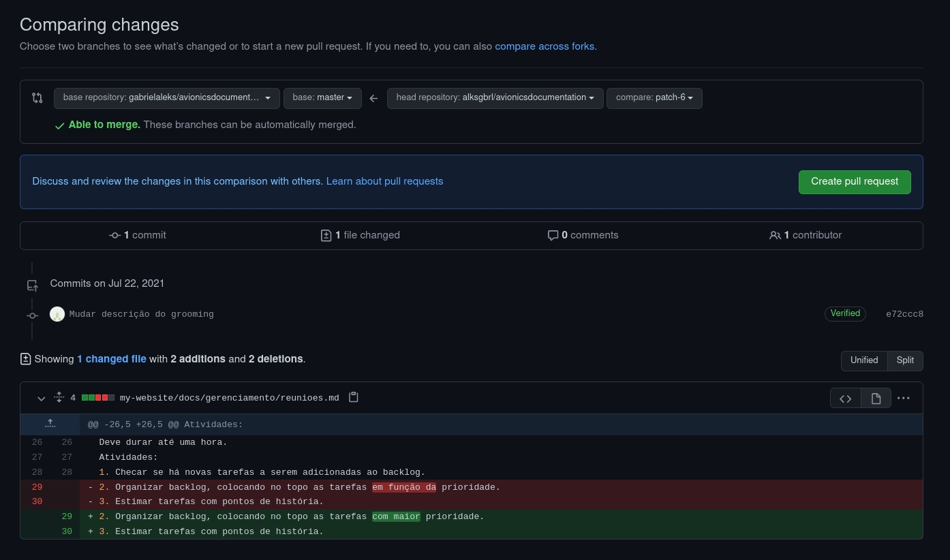Open base repository gabrielaleks dropdown
This screenshot has width=950, height=560.
point(167,98)
